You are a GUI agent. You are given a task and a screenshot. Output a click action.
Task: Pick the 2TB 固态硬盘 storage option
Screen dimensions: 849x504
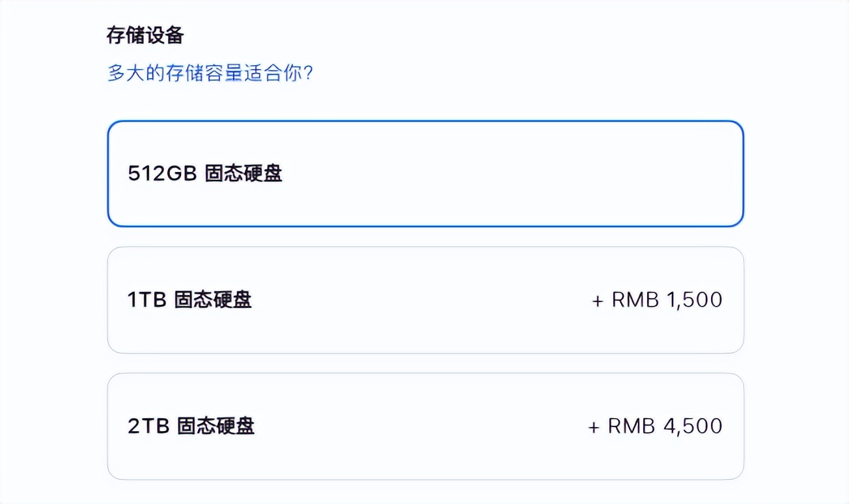coord(425,427)
